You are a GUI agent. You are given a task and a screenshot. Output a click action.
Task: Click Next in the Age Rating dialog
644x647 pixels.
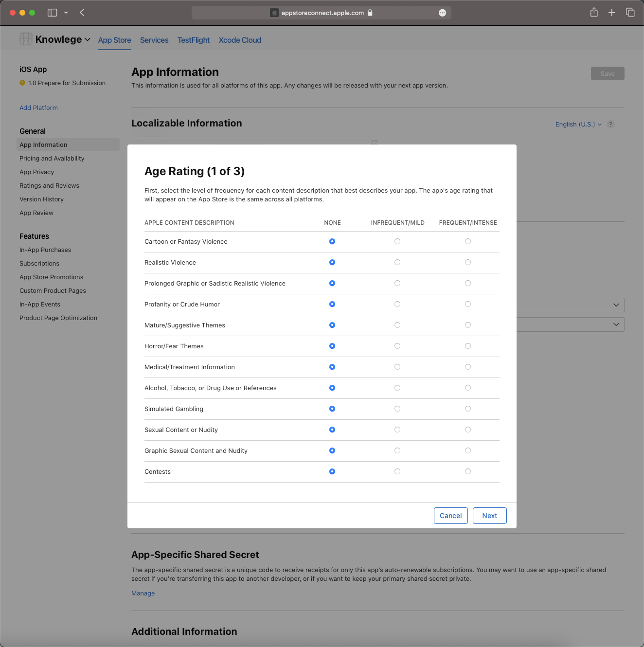490,516
